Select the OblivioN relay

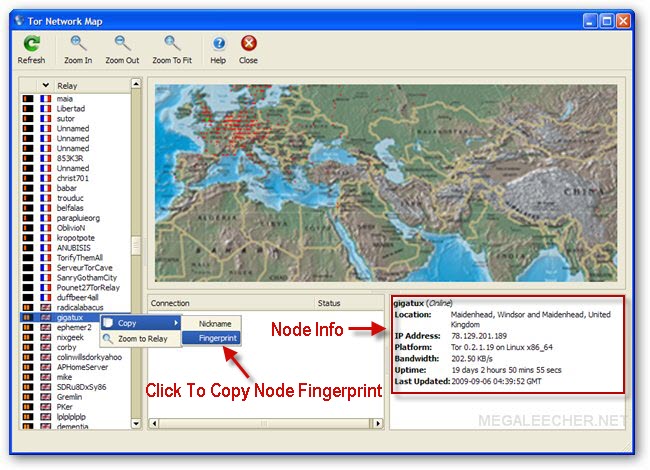[71, 228]
